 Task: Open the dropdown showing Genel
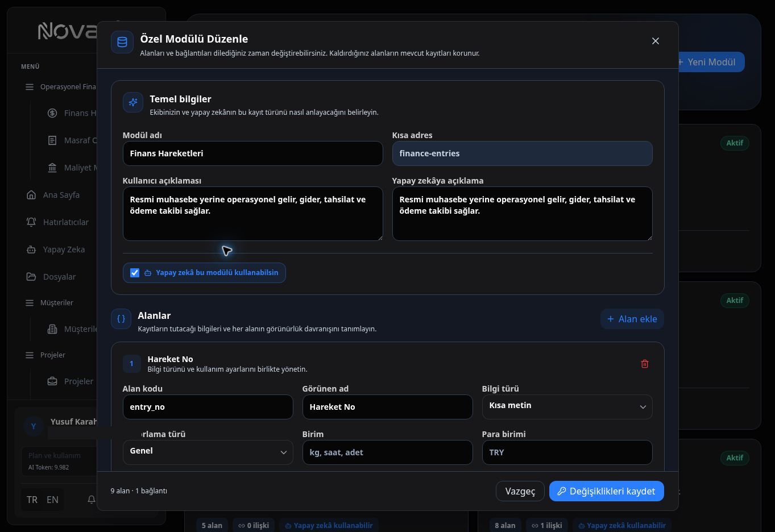(x=208, y=452)
